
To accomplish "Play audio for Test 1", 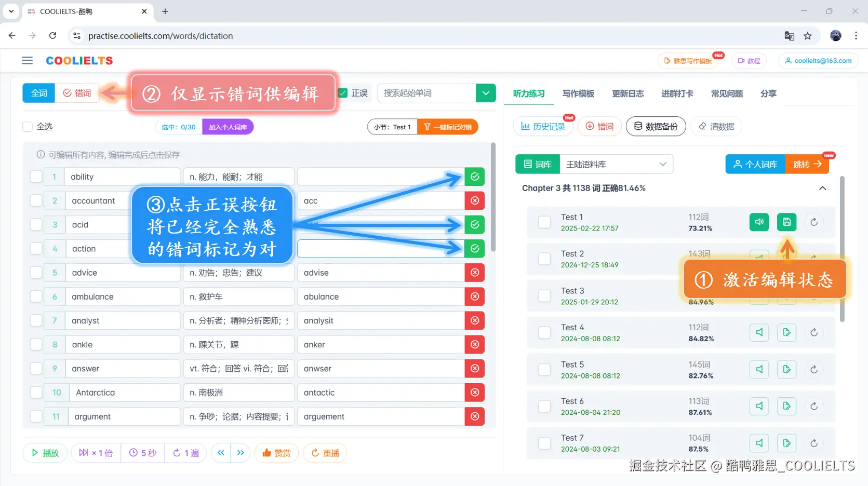I will (x=759, y=222).
